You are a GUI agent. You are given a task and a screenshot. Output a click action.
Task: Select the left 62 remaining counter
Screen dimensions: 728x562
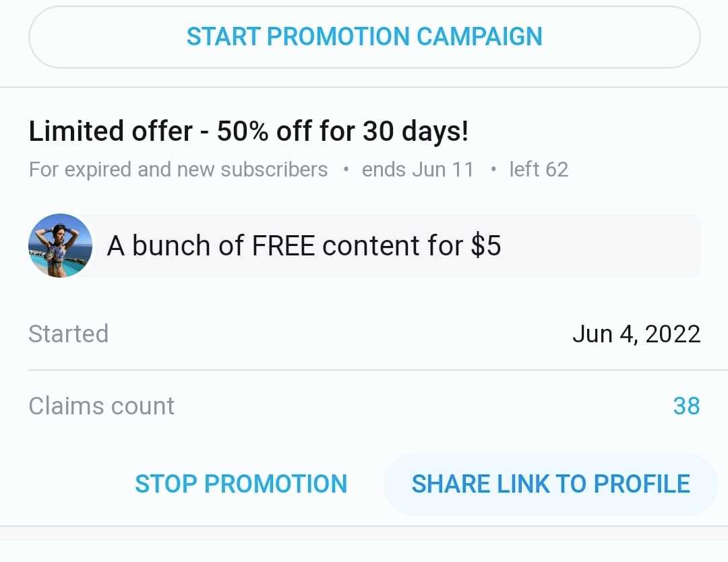pos(539,169)
